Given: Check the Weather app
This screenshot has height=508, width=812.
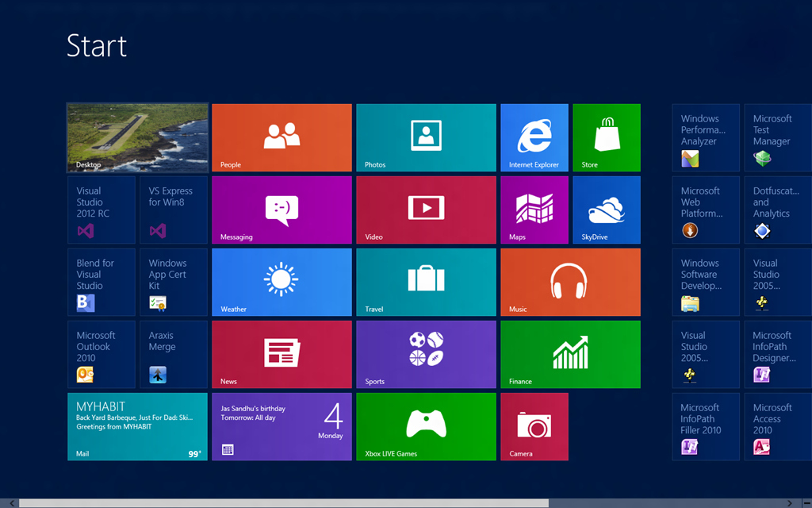Looking at the screenshot, I should click(281, 282).
